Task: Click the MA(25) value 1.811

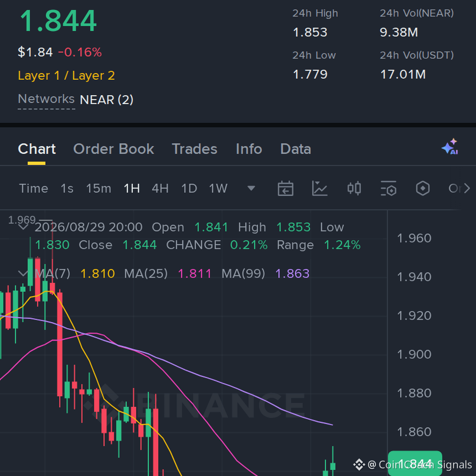Action: point(195,274)
